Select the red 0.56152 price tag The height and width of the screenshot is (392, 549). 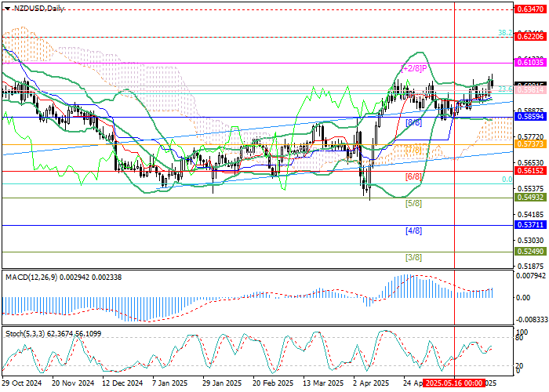click(x=530, y=171)
